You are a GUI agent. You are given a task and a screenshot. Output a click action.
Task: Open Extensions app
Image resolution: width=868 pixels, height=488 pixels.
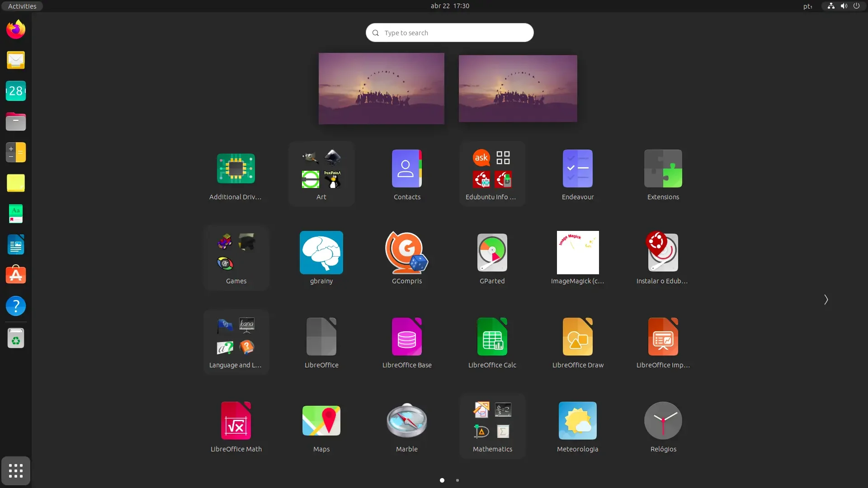(663, 174)
